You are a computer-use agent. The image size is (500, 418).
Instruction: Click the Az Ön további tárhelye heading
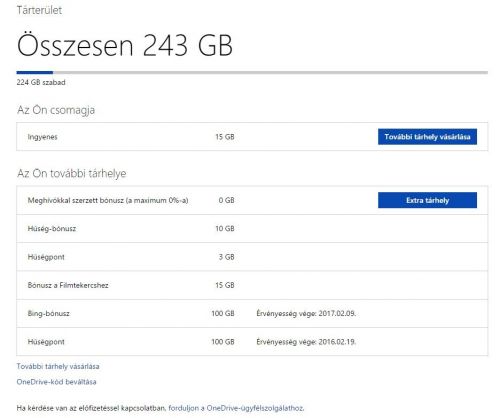pyautogui.click(x=72, y=173)
